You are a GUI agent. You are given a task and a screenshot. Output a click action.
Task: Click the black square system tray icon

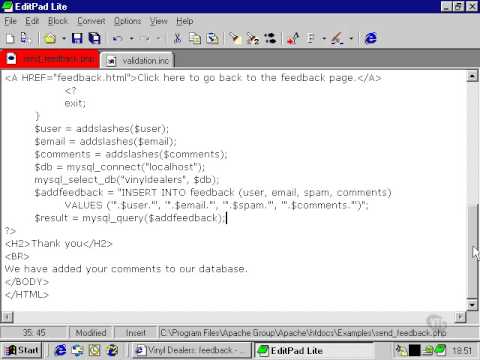(x=414, y=350)
